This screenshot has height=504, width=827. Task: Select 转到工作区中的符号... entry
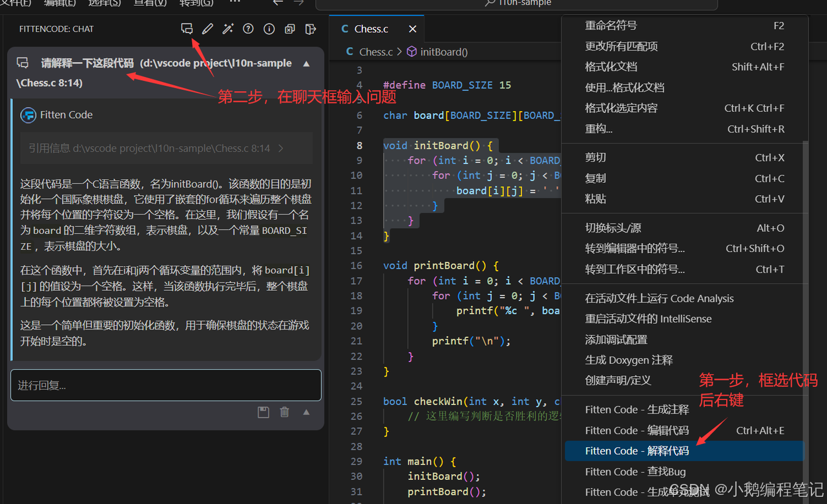pyautogui.click(x=685, y=269)
